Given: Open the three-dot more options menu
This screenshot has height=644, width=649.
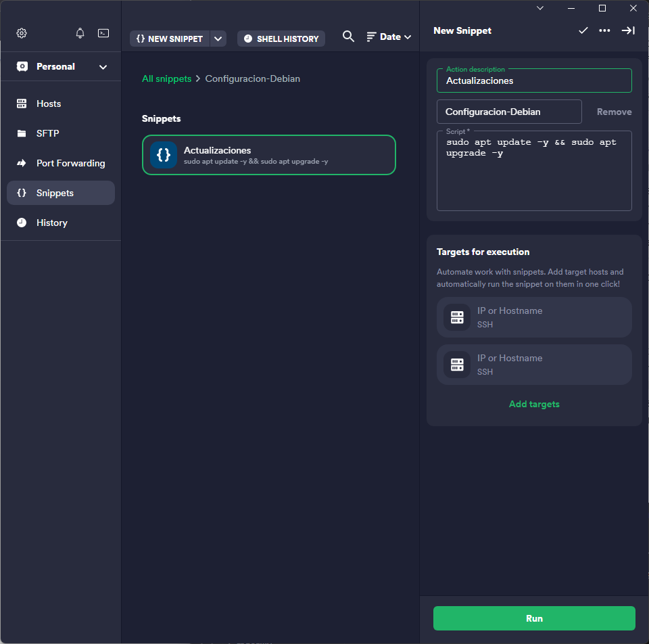Looking at the screenshot, I should tap(604, 30).
